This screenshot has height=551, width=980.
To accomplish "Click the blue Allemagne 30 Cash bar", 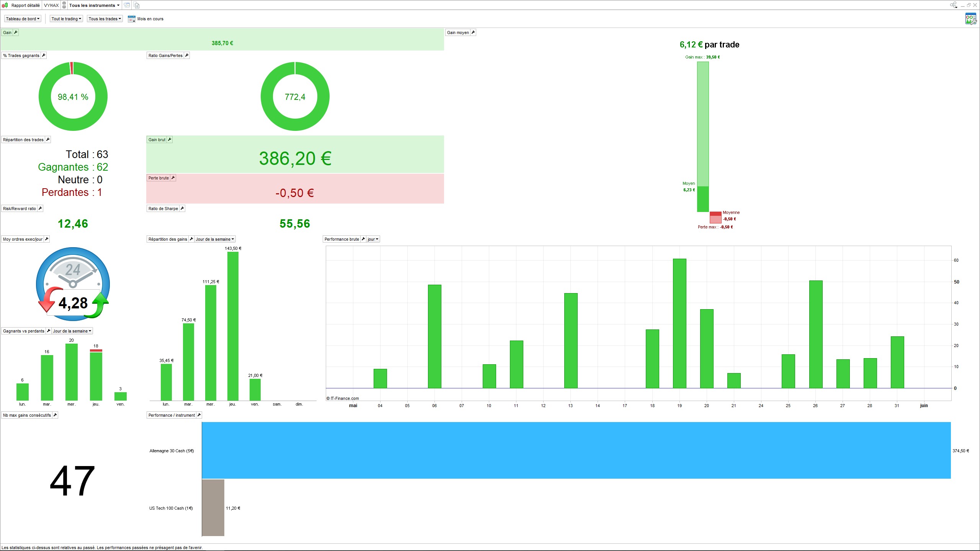I will click(576, 450).
